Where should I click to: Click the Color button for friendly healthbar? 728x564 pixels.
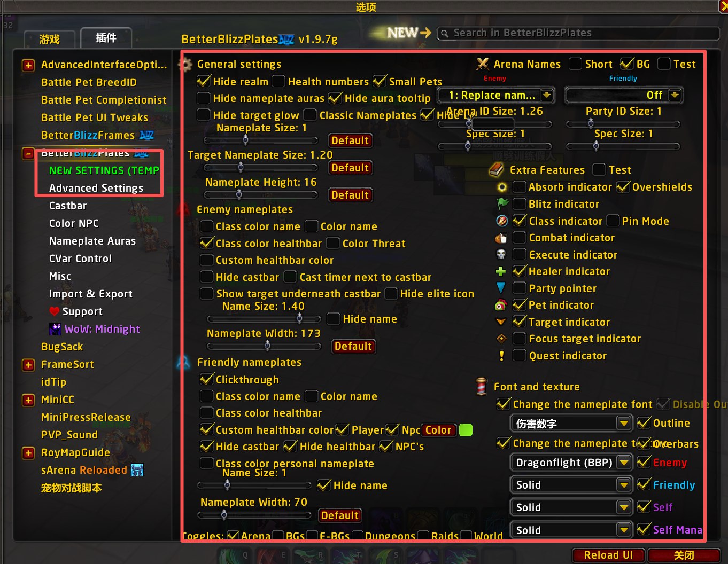[x=438, y=430]
